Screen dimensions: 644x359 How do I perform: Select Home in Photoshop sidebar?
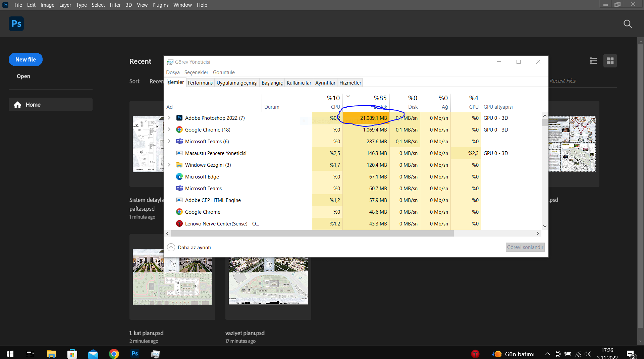pyautogui.click(x=51, y=105)
